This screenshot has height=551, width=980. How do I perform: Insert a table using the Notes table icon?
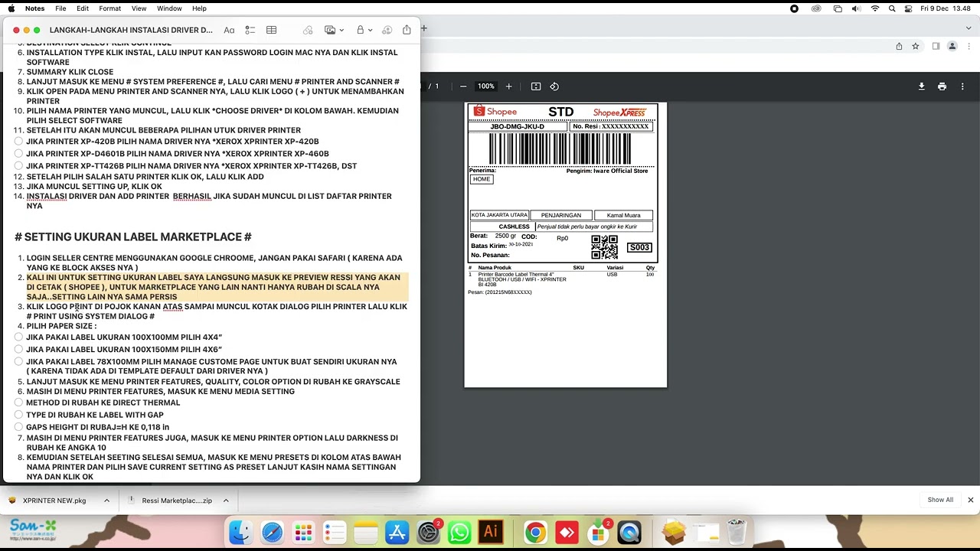tap(271, 30)
